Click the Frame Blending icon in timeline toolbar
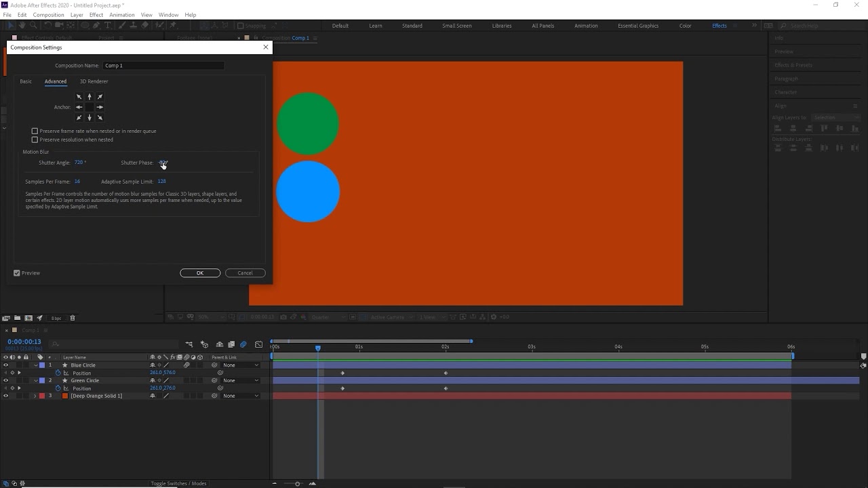Screen dimensions: 868x488 coord(231,344)
